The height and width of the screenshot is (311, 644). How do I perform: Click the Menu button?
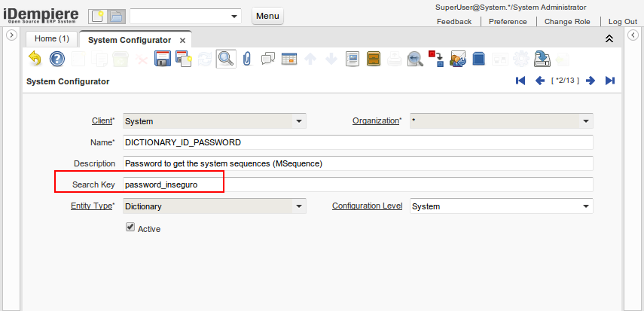pyautogui.click(x=267, y=17)
